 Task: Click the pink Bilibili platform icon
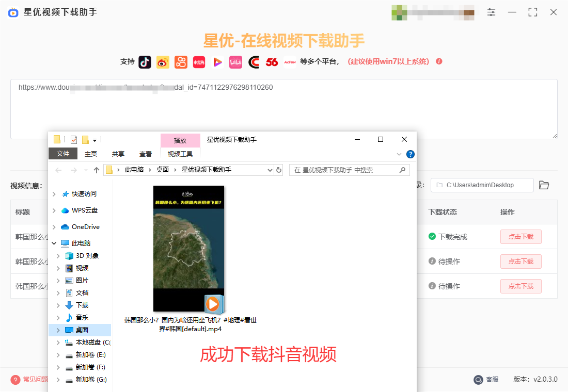pyautogui.click(x=235, y=62)
